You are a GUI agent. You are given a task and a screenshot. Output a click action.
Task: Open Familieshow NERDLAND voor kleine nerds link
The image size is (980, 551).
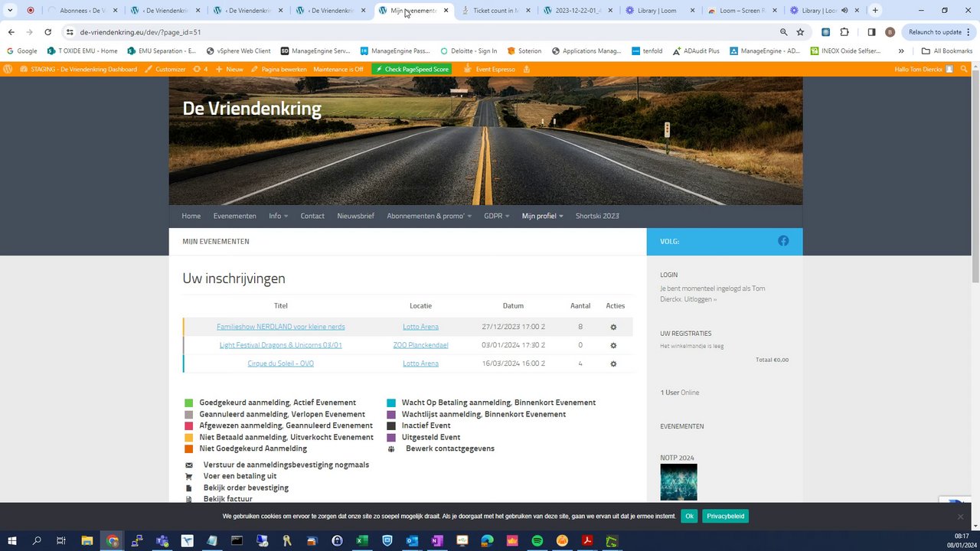280,327
